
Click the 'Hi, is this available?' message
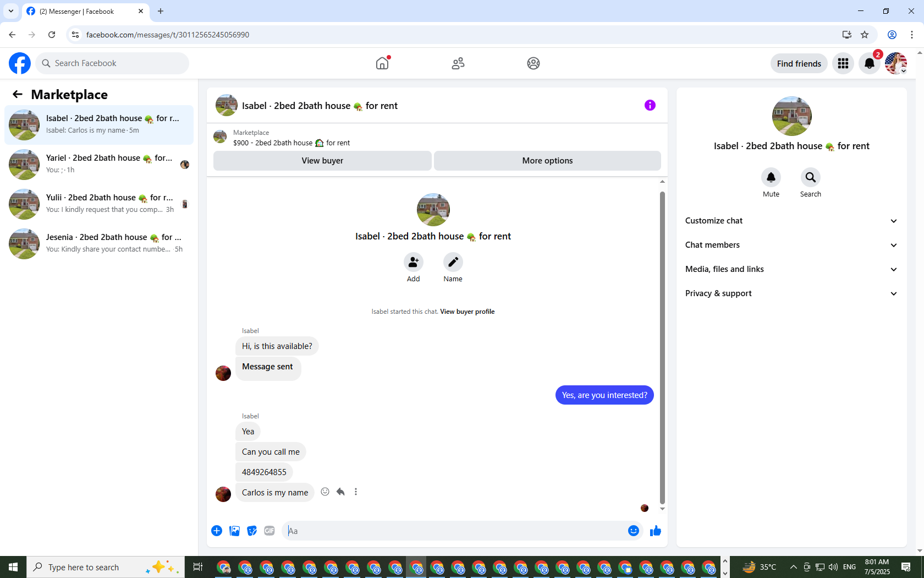coord(277,346)
